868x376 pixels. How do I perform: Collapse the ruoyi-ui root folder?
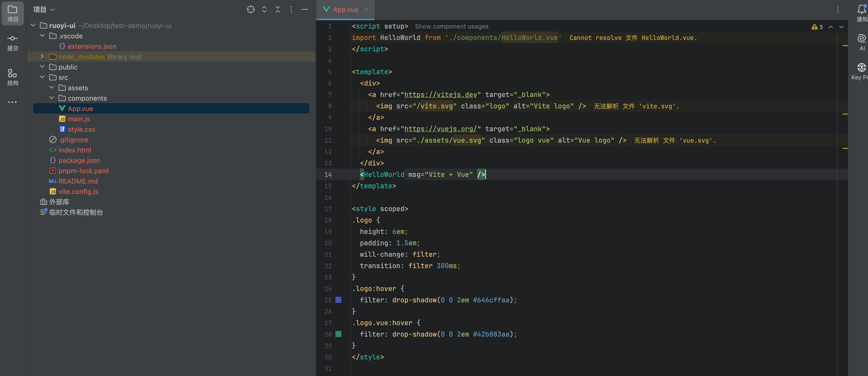(33, 25)
